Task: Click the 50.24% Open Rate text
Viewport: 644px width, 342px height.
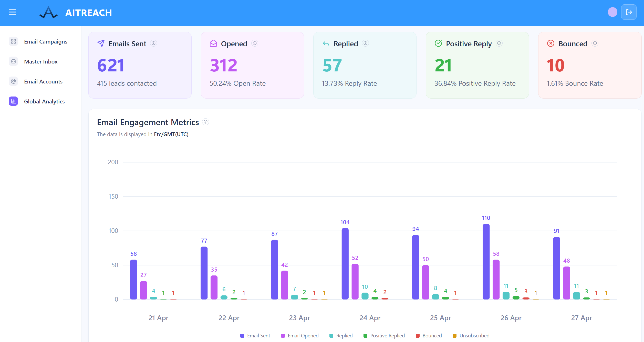Action: tap(237, 83)
